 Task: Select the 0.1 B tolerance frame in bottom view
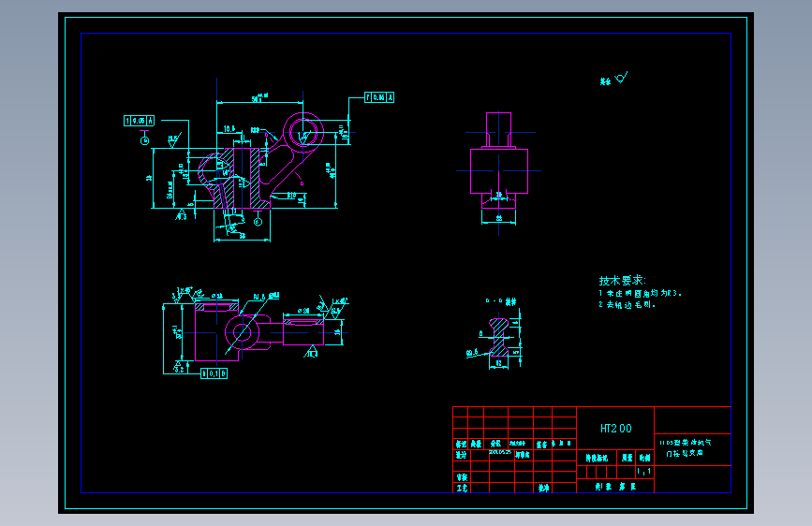coord(214,373)
